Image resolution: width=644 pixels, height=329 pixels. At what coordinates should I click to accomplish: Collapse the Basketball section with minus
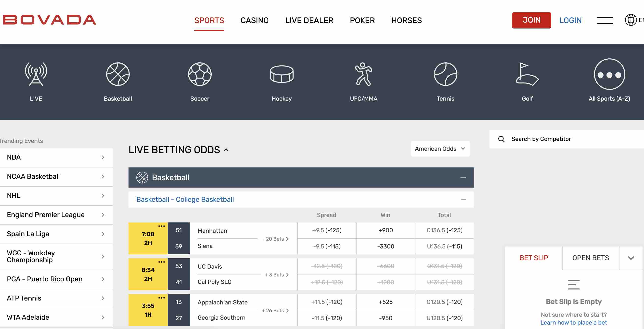tap(463, 178)
